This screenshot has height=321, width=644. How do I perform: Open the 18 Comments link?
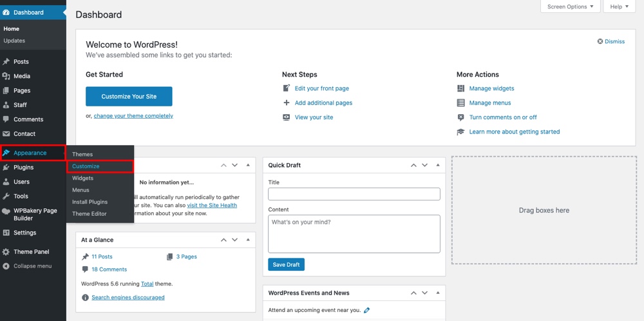[109, 269]
